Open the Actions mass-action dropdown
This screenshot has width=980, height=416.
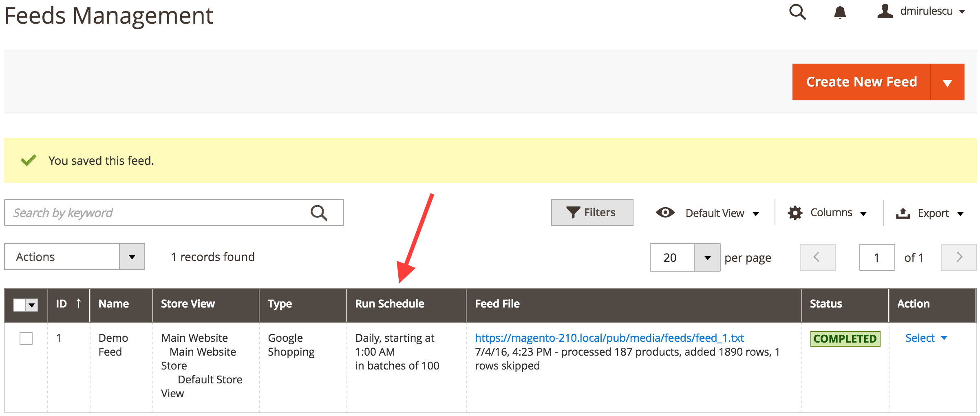[75, 257]
